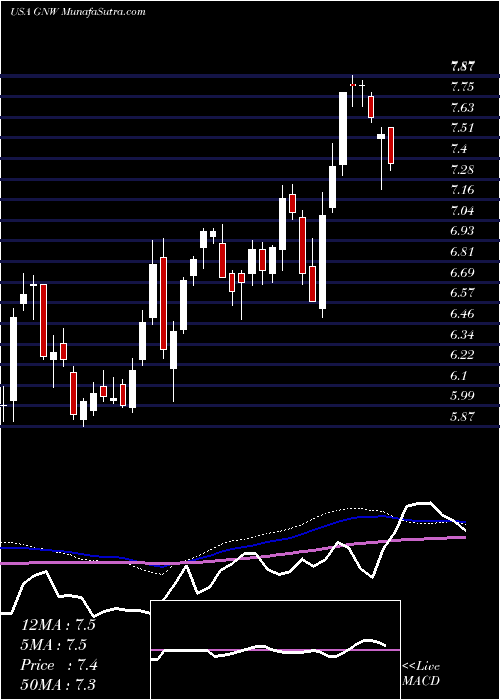Screen dimensions: 500x700
Task: Click the 6.93 price axis label
Action: point(463,231)
